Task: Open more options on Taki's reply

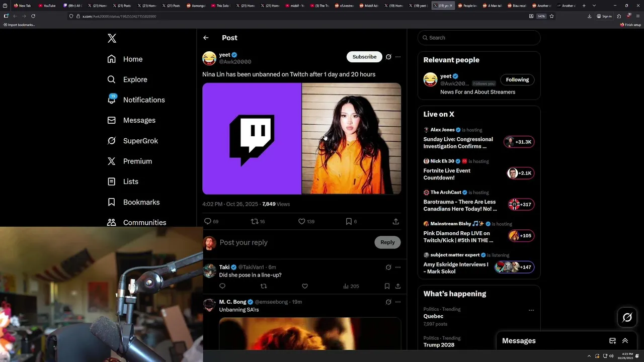Action: click(398, 267)
